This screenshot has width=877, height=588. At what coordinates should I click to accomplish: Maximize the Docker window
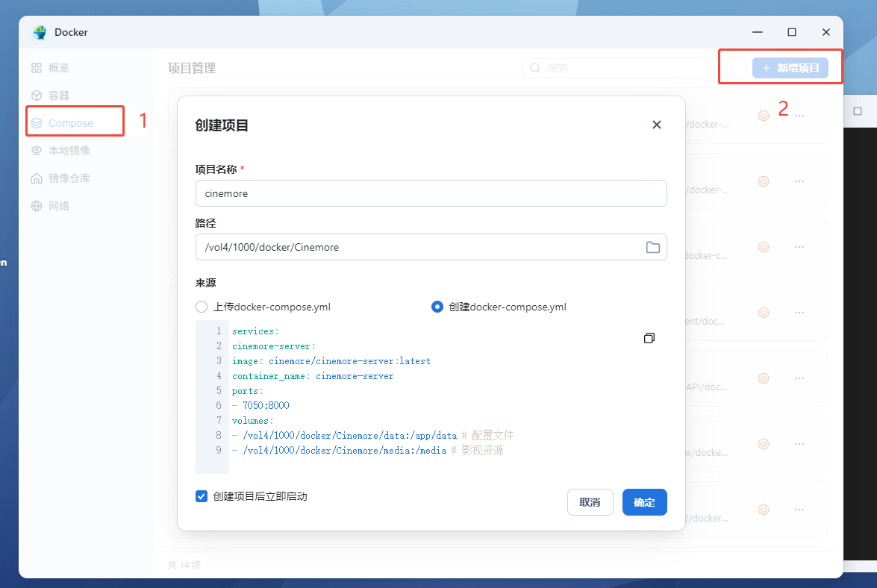pyautogui.click(x=792, y=32)
